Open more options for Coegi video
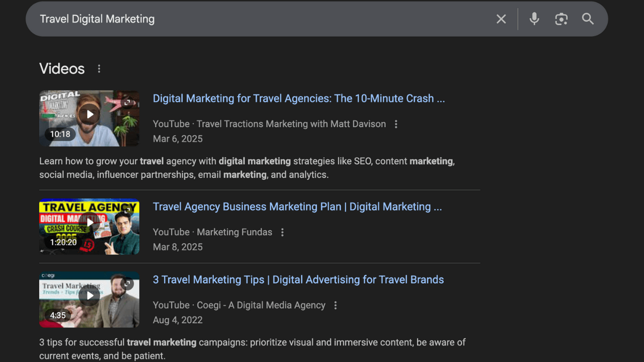 click(336, 305)
